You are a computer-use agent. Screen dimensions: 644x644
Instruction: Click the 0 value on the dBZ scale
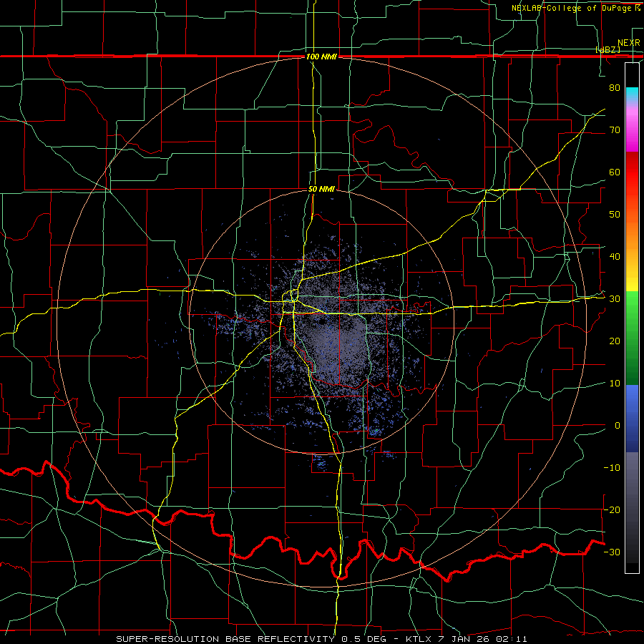coord(618,426)
